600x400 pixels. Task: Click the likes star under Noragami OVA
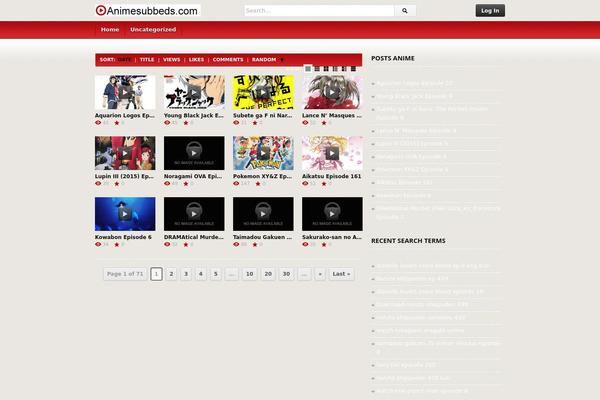pos(186,184)
